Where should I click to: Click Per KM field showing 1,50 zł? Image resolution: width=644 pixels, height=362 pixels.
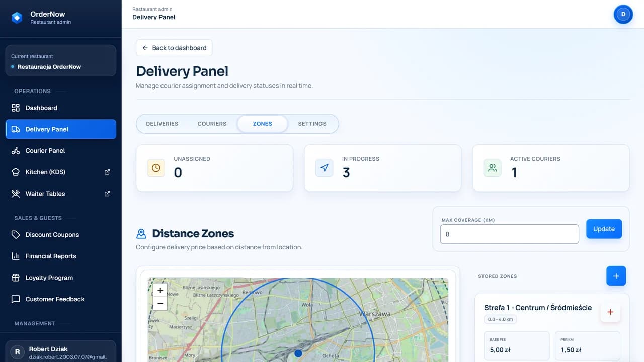(x=588, y=346)
